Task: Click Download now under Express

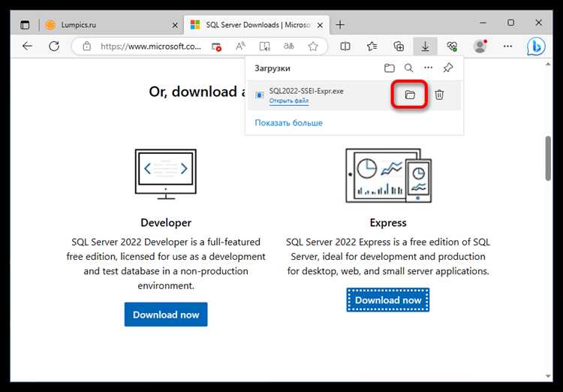Action: point(388,300)
